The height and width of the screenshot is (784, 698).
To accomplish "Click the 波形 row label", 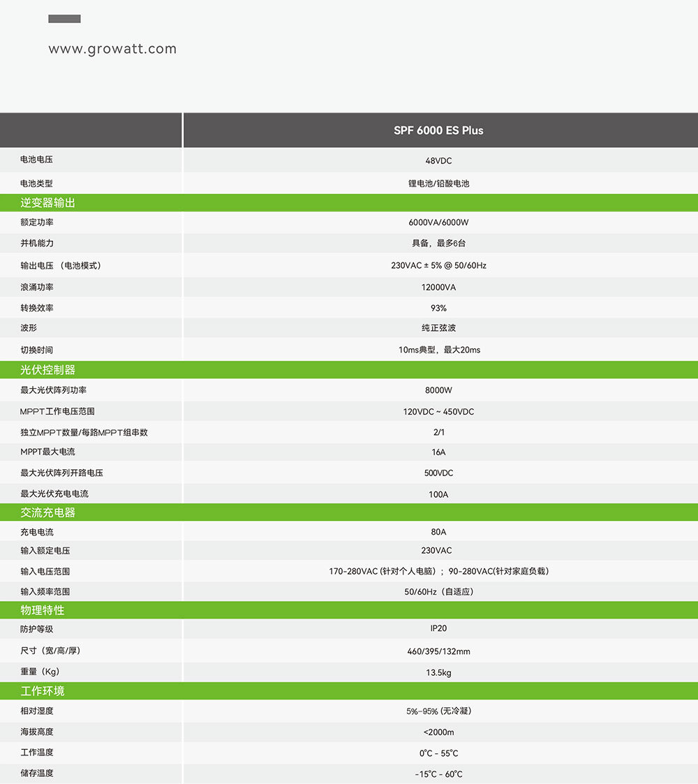I will coord(29,328).
